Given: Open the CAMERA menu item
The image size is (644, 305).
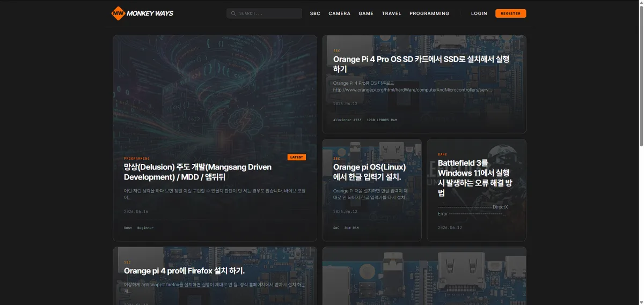Looking at the screenshot, I should click(x=339, y=13).
